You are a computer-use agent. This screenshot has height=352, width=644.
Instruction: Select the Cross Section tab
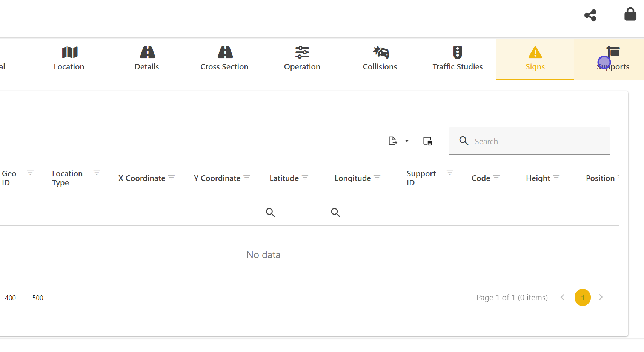(224, 59)
